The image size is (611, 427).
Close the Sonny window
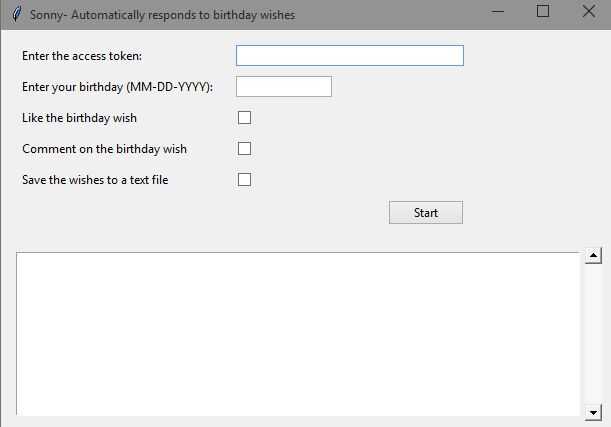click(588, 12)
